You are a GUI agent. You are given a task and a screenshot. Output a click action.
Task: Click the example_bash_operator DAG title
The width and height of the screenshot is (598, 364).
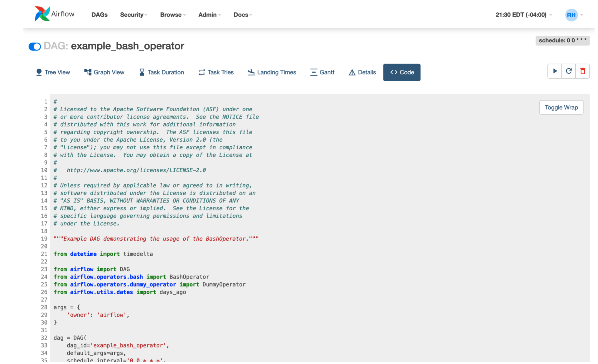127,46
